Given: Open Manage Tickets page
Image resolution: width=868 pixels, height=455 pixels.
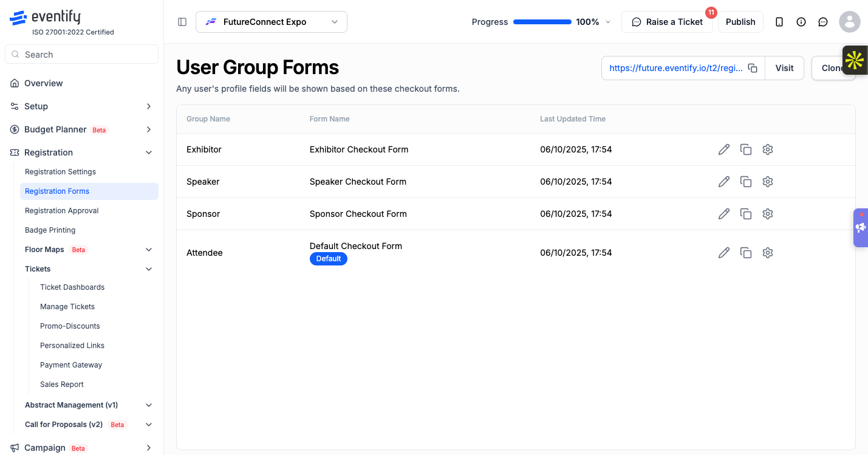Looking at the screenshot, I should coord(67,307).
